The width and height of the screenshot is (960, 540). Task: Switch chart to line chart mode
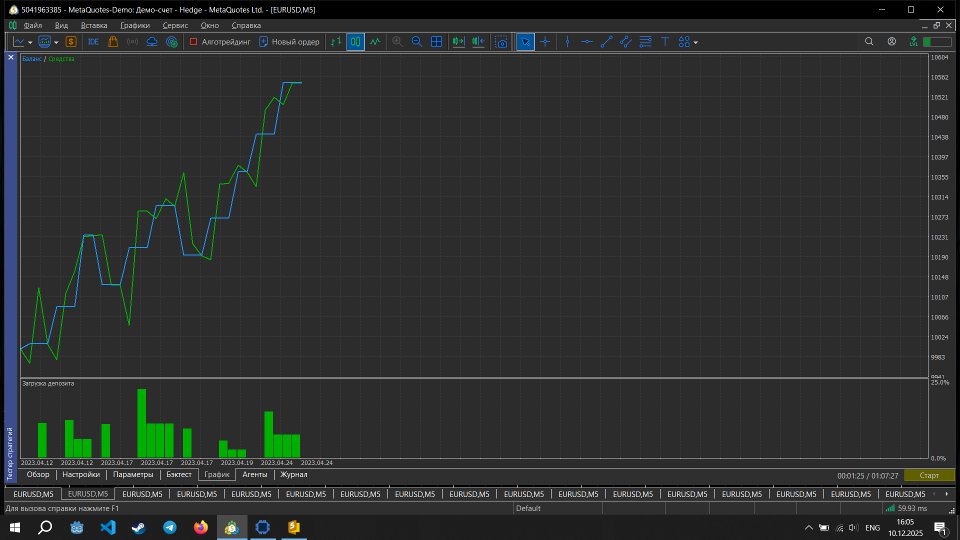click(x=375, y=42)
